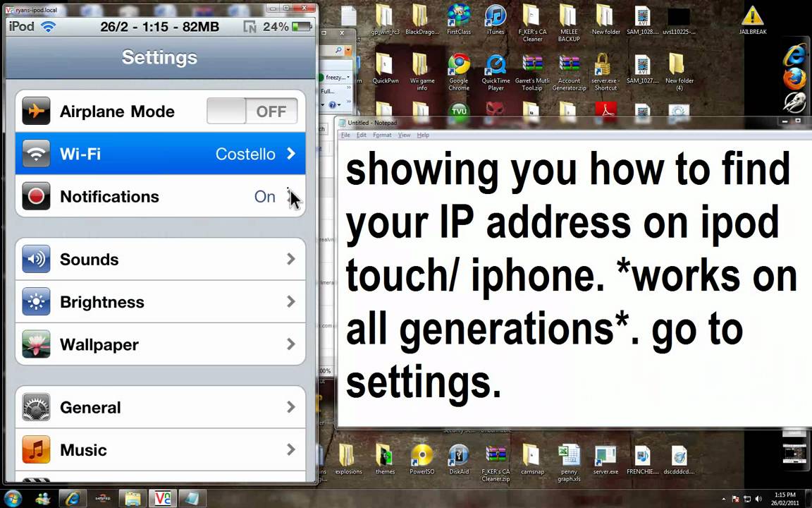The height and width of the screenshot is (508, 812).
Task: Select the New folder (4) icon
Action: pyautogui.click(x=679, y=71)
